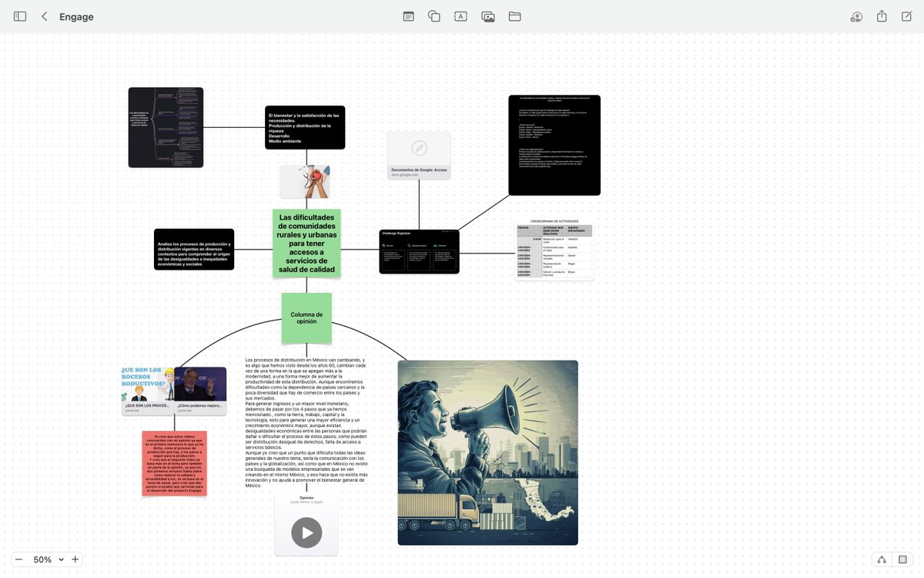Image resolution: width=924 pixels, height=578 pixels.
Task: Select the Challenge Organizer card
Action: (x=419, y=251)
